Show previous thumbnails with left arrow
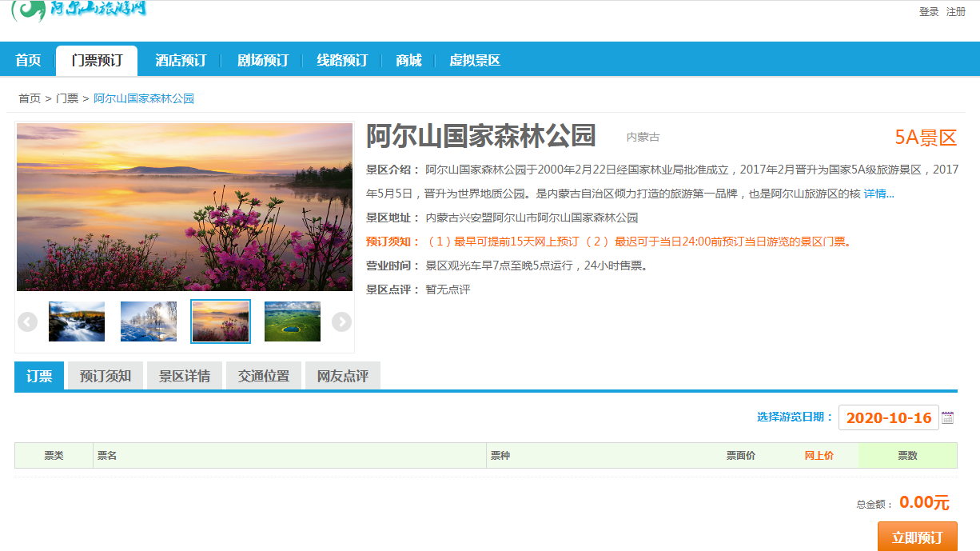980x551 pixels. click(27, 321)
